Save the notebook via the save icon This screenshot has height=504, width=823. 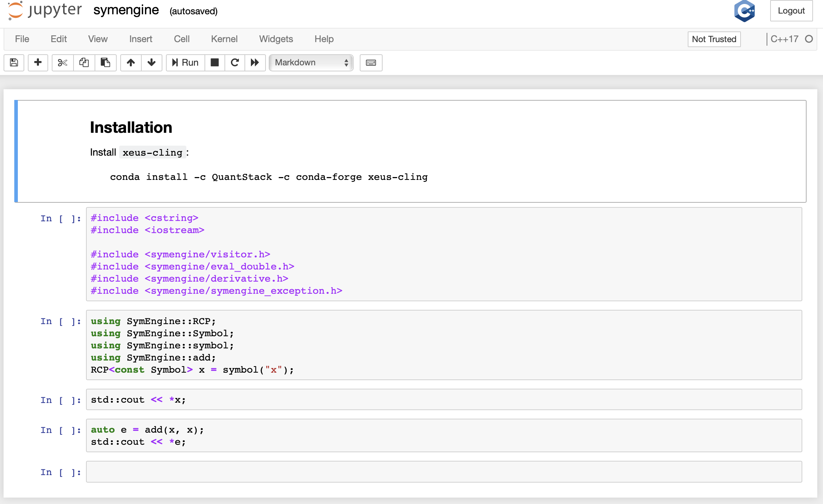coord(14,62)
